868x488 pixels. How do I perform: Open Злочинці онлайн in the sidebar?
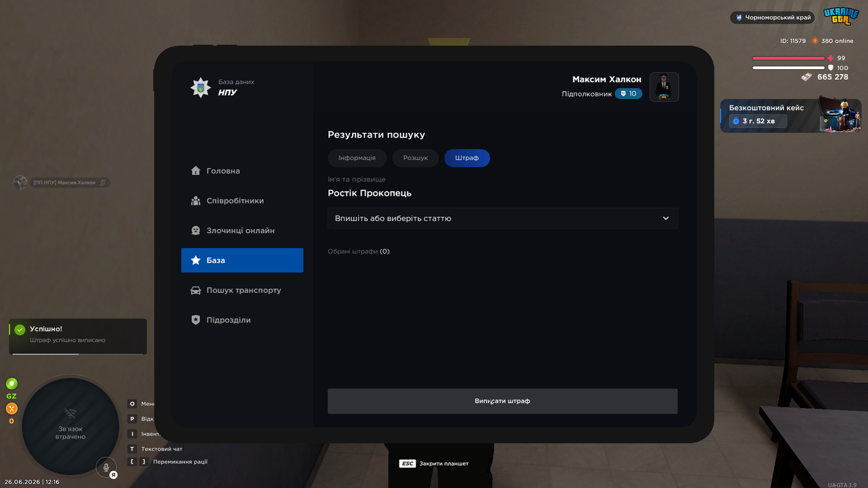242,230
